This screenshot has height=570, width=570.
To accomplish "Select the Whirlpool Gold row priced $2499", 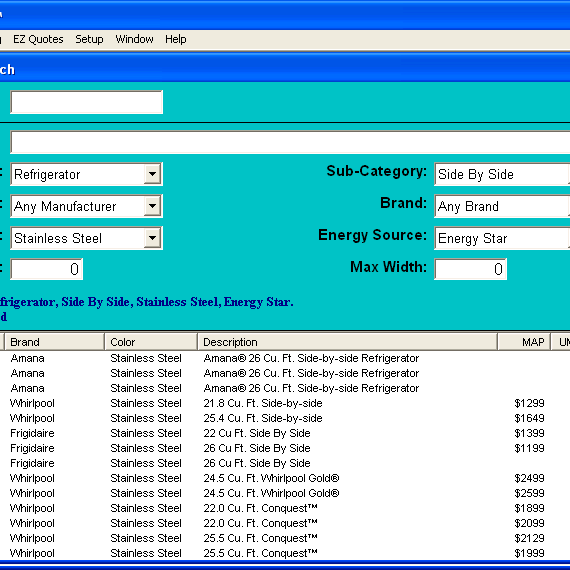I will (x=285, y=478).
